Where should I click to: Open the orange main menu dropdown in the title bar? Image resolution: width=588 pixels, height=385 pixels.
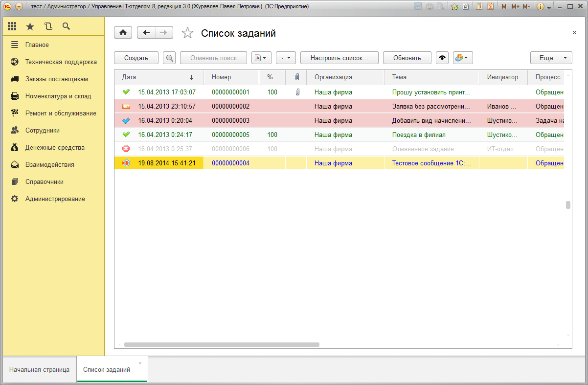[19, 6]
